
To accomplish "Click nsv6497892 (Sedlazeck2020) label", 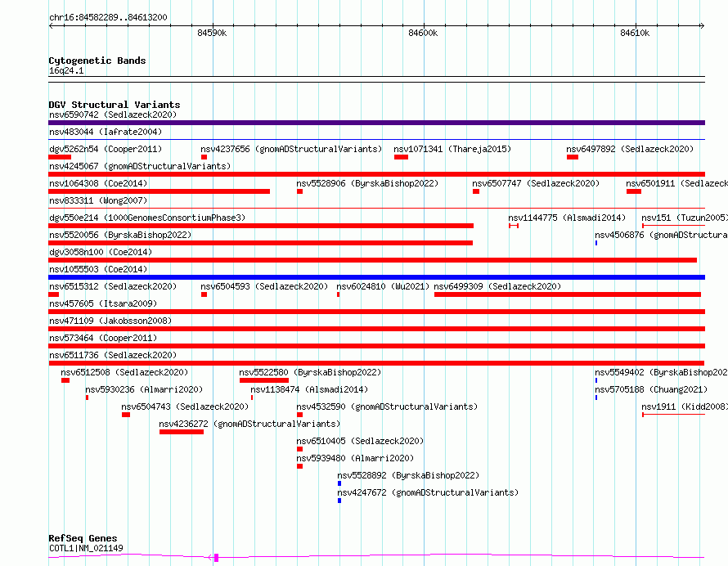I will [630, 149].
